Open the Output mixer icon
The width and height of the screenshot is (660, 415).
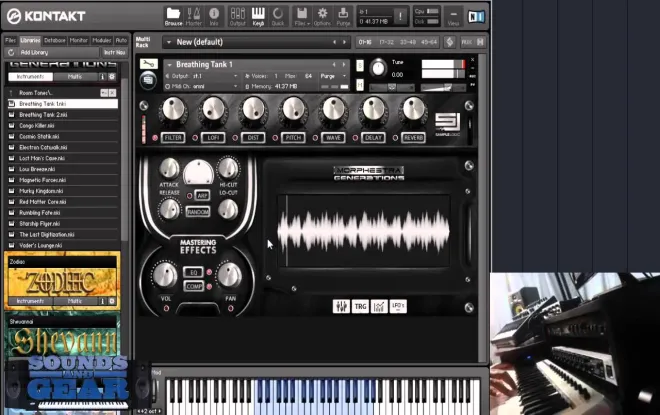tap(237, 16)
